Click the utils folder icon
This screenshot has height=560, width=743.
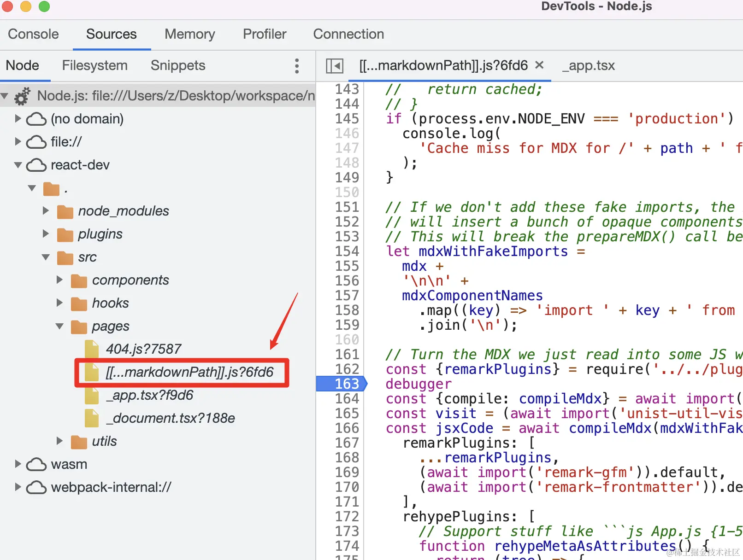79,442
